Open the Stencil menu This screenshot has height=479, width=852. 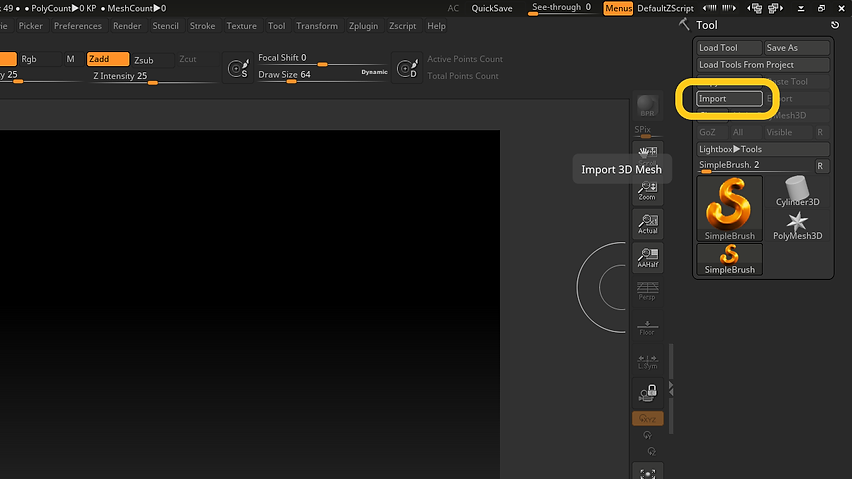(165, 26)
